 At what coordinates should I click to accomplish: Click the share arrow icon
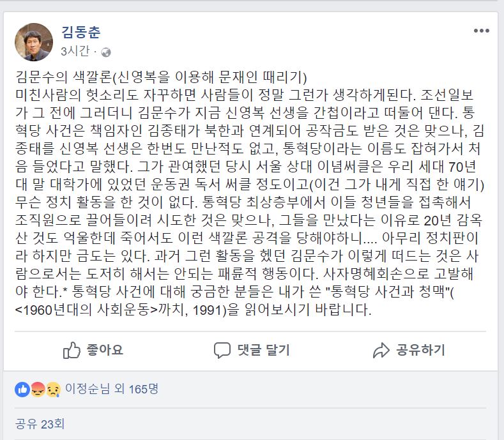tap(381, 350)
